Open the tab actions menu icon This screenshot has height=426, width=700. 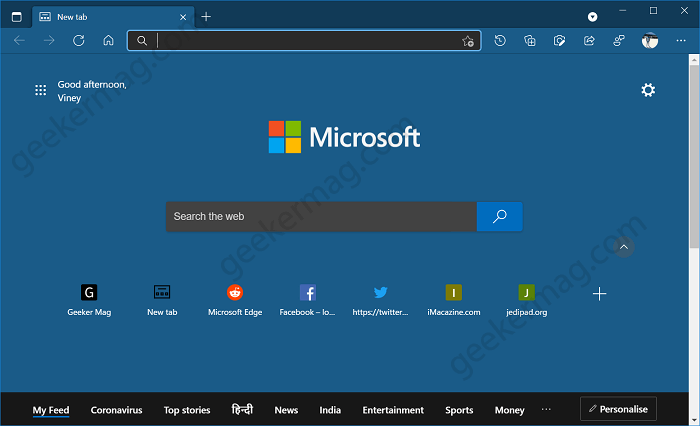17,17
